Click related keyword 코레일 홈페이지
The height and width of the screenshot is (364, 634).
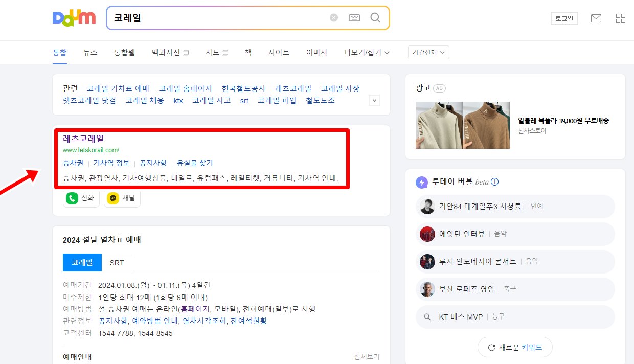click(186, 88)
